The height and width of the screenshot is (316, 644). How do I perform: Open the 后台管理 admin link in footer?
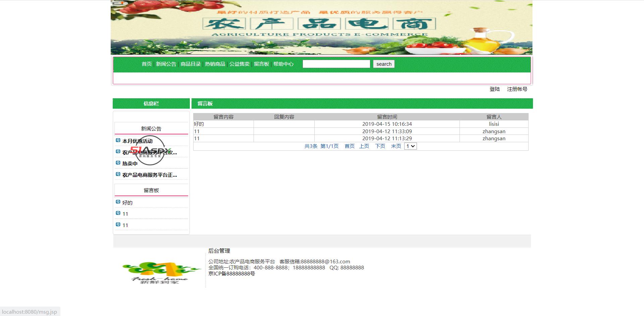(219, 251)
